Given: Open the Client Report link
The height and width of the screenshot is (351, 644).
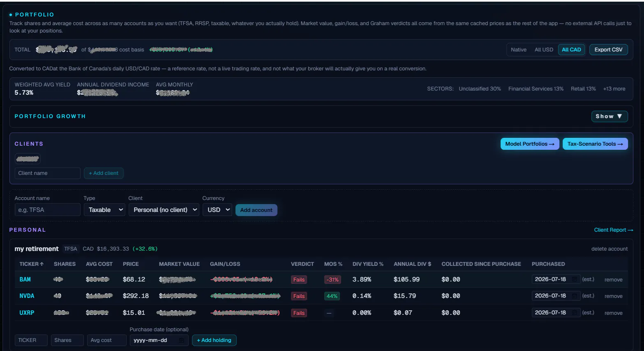Looking at the screenshot, I should [x=614, y=230].
